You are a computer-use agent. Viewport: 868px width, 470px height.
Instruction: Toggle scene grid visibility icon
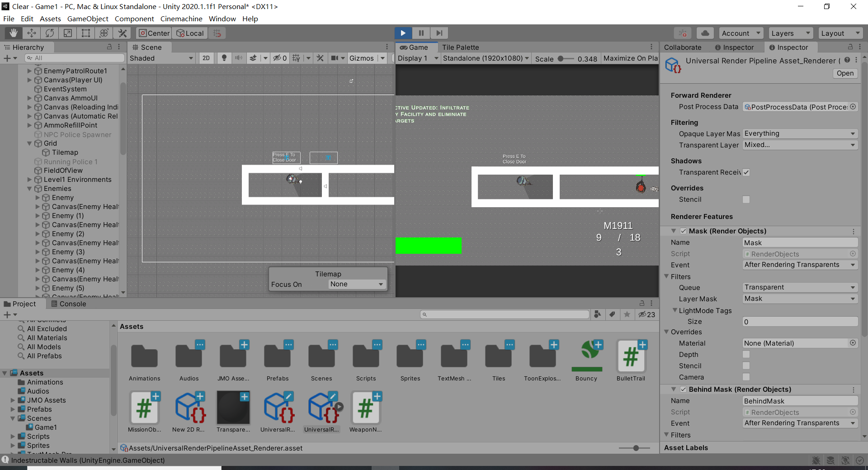coord(296,58)
